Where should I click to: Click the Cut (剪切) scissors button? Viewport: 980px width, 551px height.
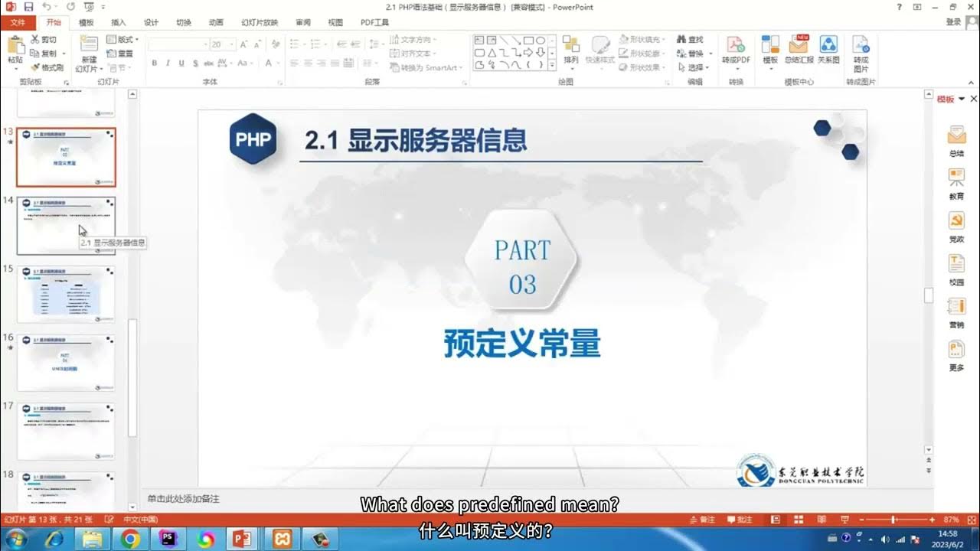(44, 39)
